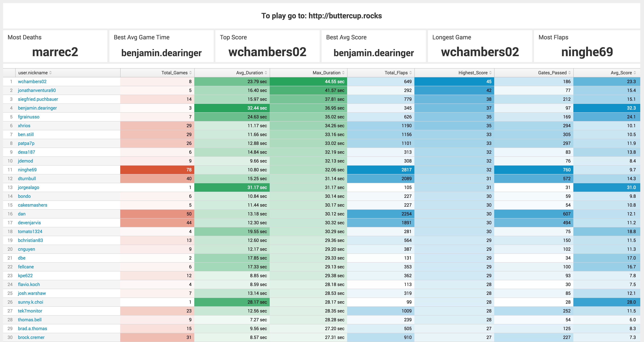Screen dimensions: 644x342
Task: Click the Most Flaps ninghe69 value
Action: [587, 52]
